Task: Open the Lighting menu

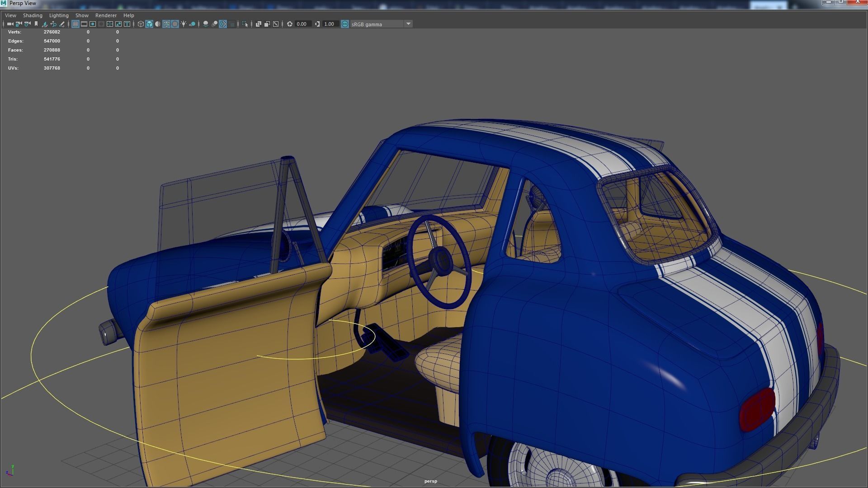Action: point(59,15)
